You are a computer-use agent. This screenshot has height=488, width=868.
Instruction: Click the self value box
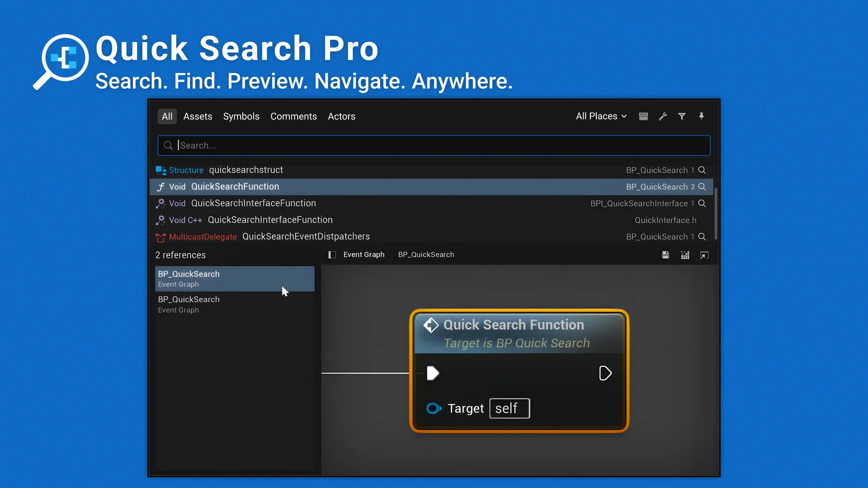[x=509, y=408]
